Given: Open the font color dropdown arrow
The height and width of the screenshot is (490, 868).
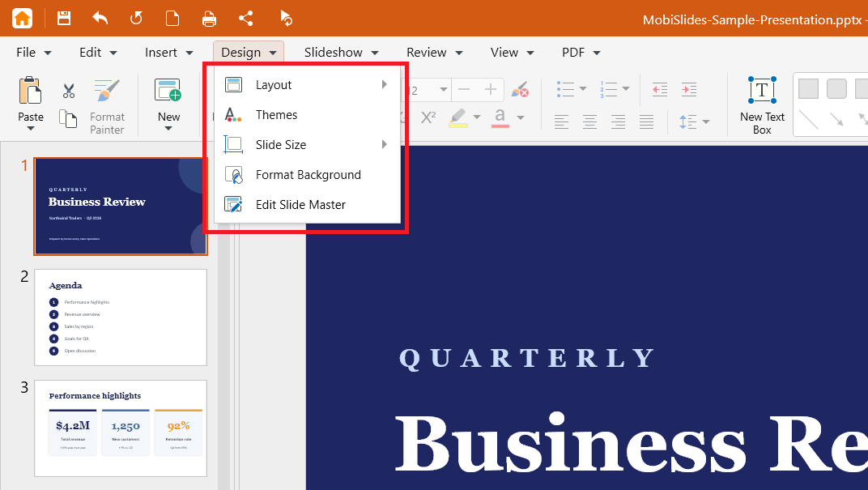Looking at the screenshot, I should 521,117.
